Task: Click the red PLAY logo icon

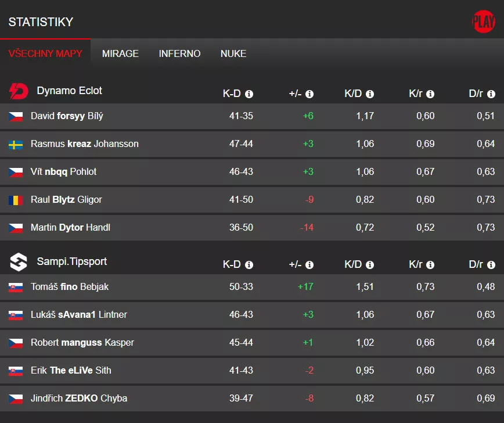Action: coord(483,22)
